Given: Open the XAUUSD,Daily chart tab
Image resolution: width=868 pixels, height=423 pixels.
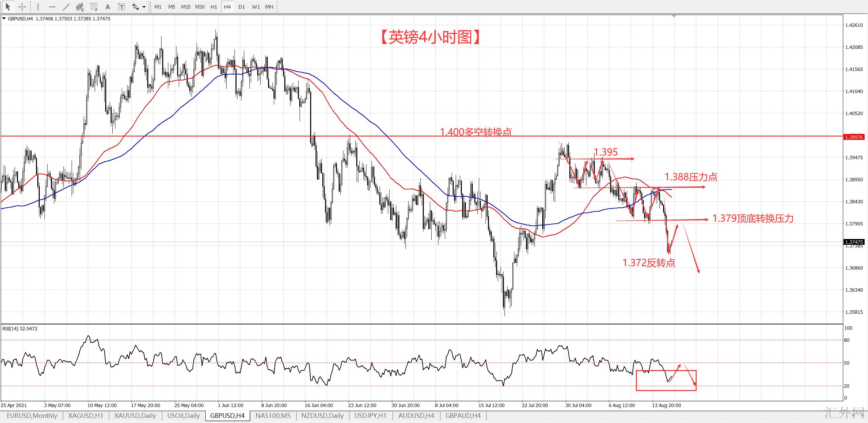Looking at the screenshot, I should (135, 416).
